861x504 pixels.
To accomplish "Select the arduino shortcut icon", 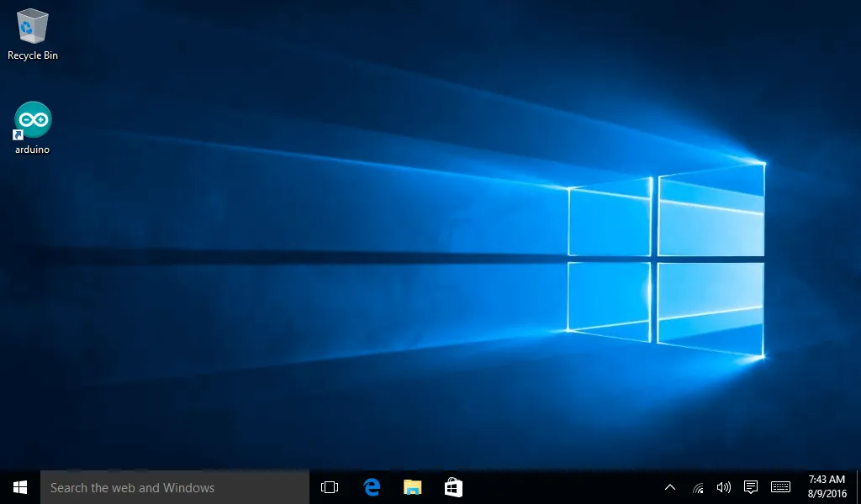I will coord(33,121).
